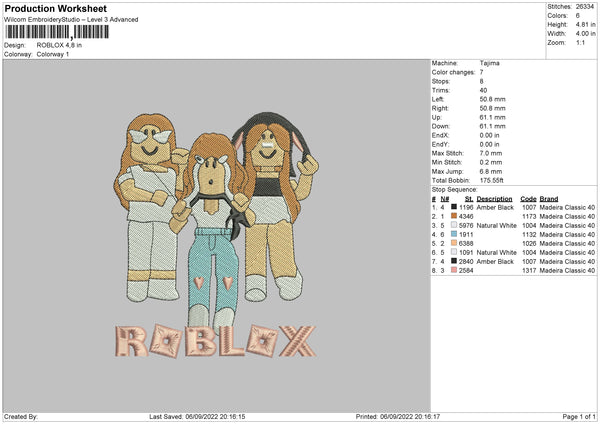Click the 'Stop Sequence:' heading
This screenshot has height=424, width=600.
click(x=455, y=190)
